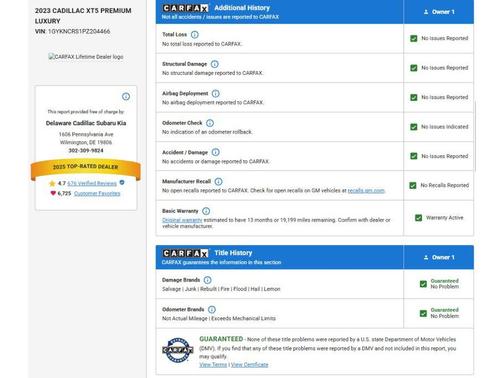Open the Odometer Check info icon
Screen dimensions: 504x378
(210, 123)
